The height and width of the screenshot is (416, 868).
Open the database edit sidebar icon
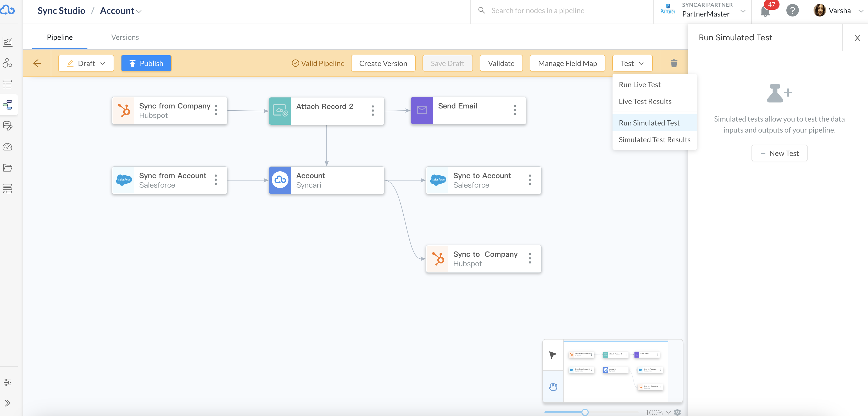7,126
